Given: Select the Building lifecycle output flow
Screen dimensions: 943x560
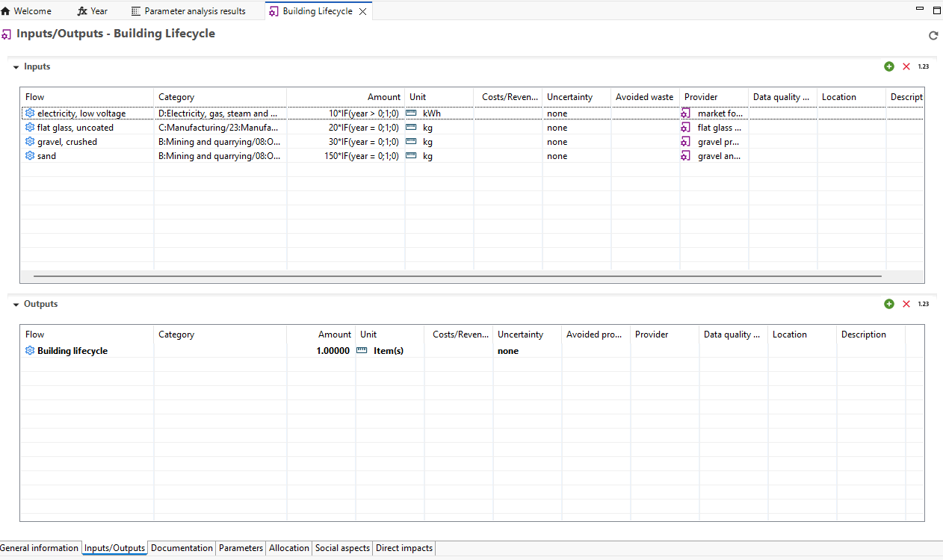Looking at the screenshot, I should point(72,351).
